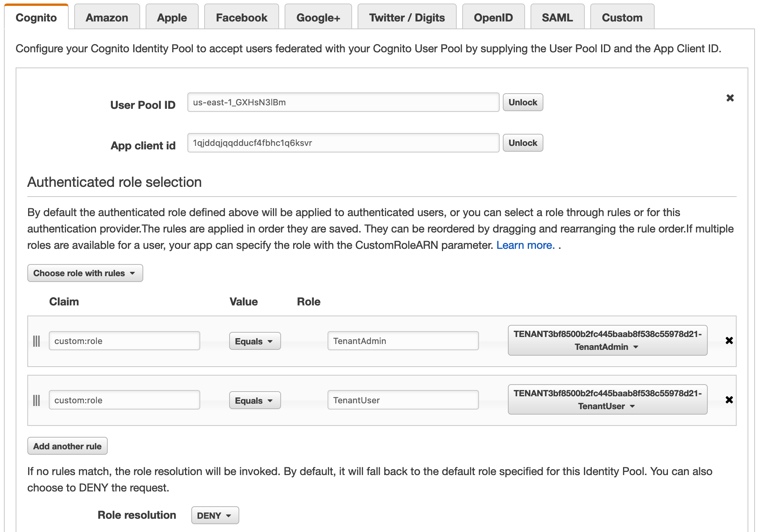Open the SAML provider tab
The image size is (762, 532).
coord(557,17)
